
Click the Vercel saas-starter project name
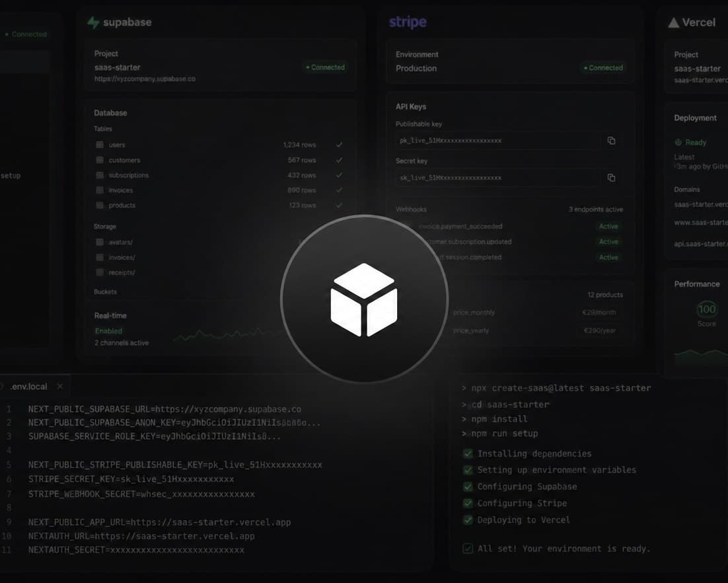pos(698,69)
